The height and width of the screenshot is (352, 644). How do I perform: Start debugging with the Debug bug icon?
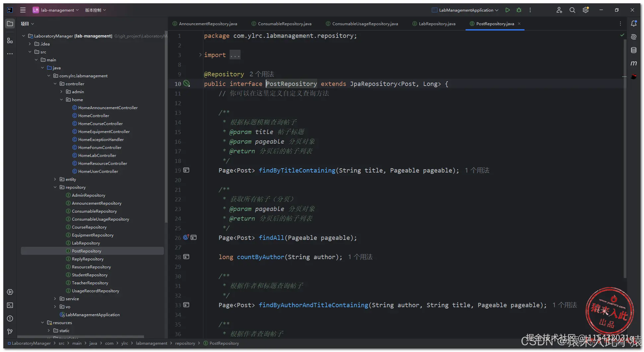pyautogui.click(x=519, y=10)
